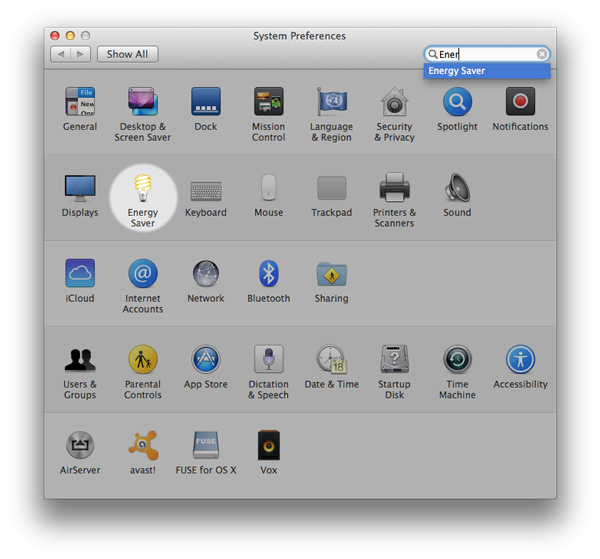Clear the search field text
The height and width of the screenshot is (559, 600).
click(x=541, y=54)
